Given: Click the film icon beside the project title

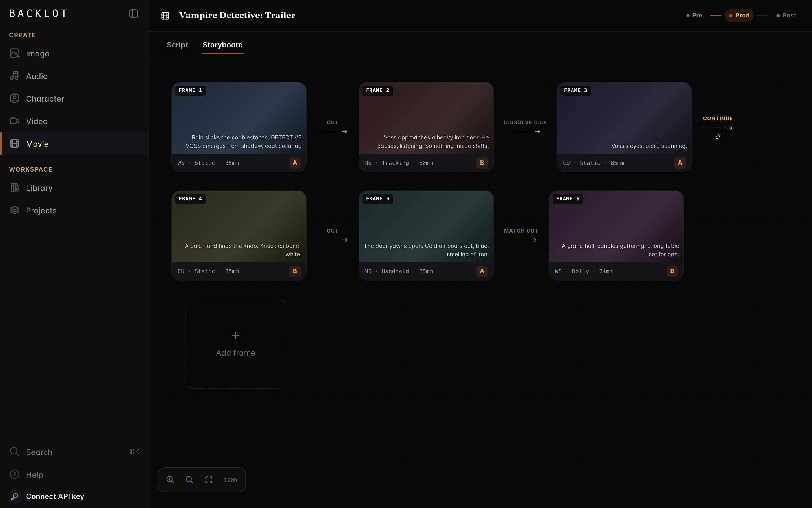Looking at the screenshot, I should [x=165, y=16].
